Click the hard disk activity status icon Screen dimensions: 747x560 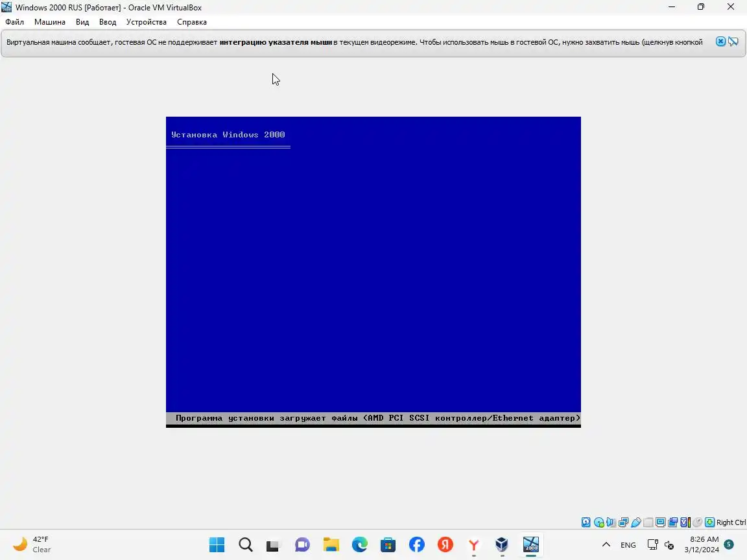click(x=586, y=522)
